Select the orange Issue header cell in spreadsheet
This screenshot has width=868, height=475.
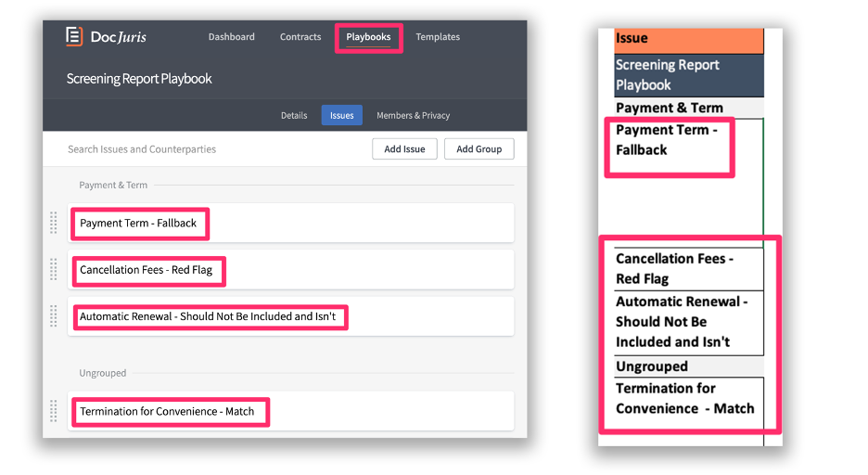(x=689, y=41)
